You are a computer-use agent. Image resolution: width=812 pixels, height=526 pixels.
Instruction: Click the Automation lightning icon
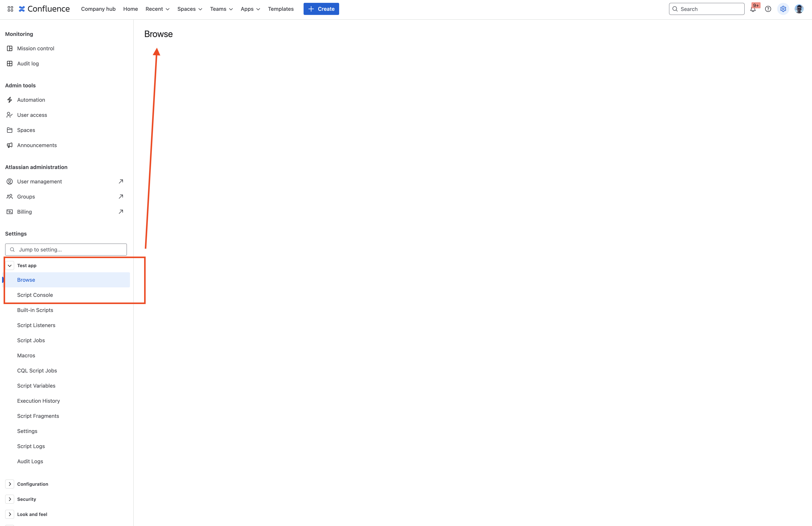coord(10,100)
